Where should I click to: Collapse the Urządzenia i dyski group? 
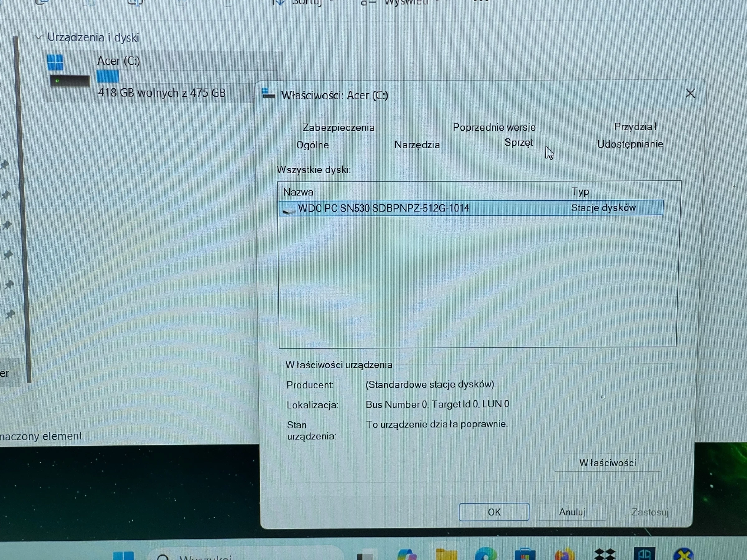[x=38, y=37]
